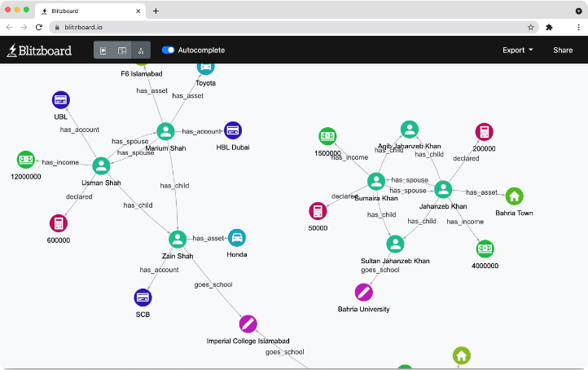This screenshot has height=370, width=588.
Task: Select the Usman Shah person node
Action: (101, 166)
